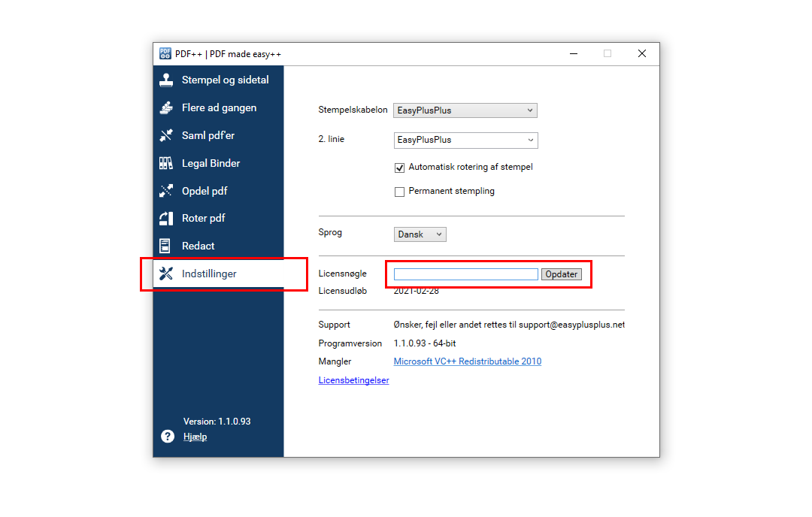
Task: Uncheck Automatisk rotering af stempel
Action: pyautogui.click(x=400, y=168)
